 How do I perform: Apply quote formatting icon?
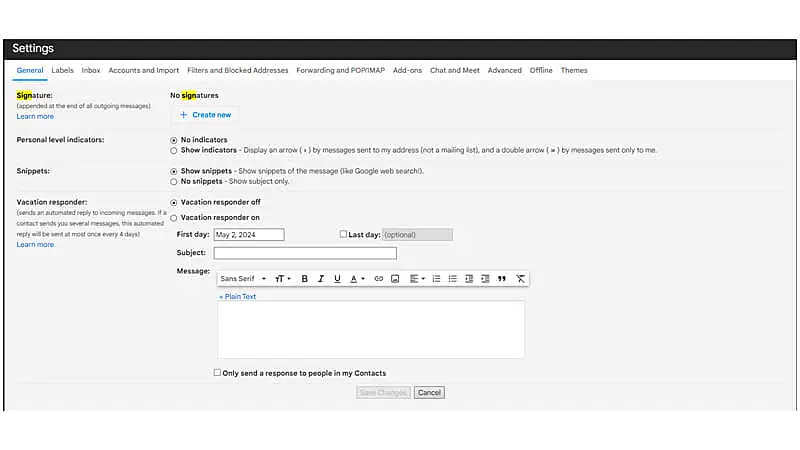click(x=502, y=279)
